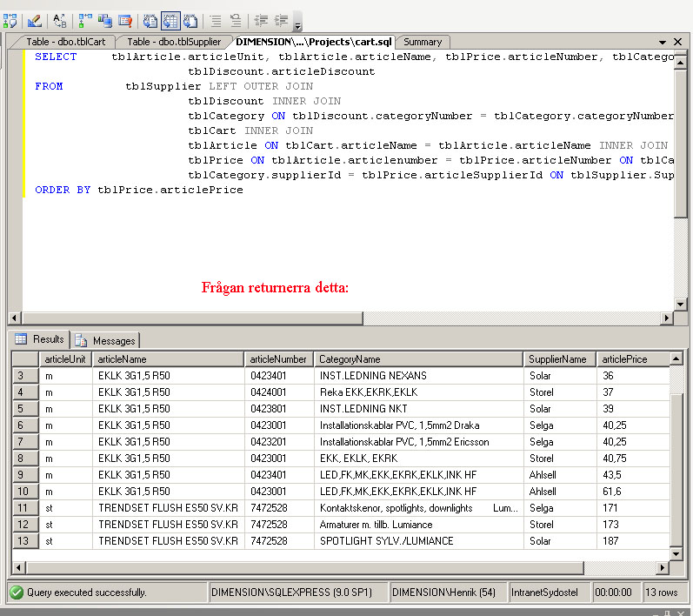Uncomment the selected lines

point(236,21)
